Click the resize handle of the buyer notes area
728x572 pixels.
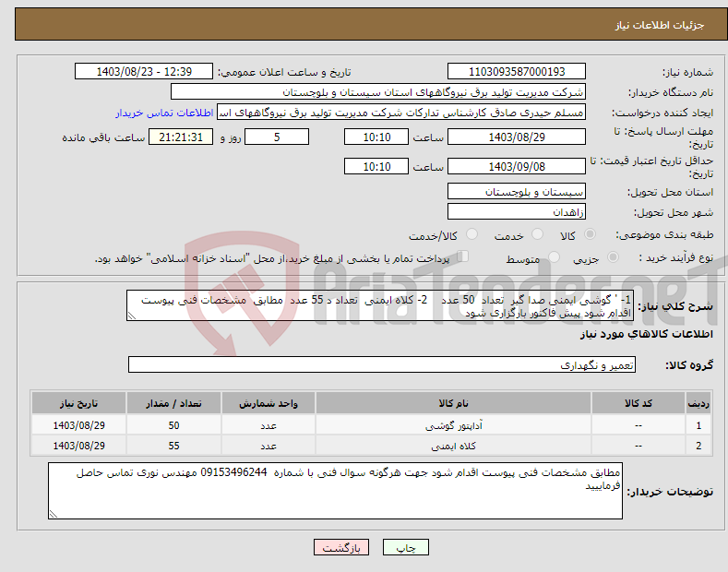pyautogui.click(x=53, y=515)
